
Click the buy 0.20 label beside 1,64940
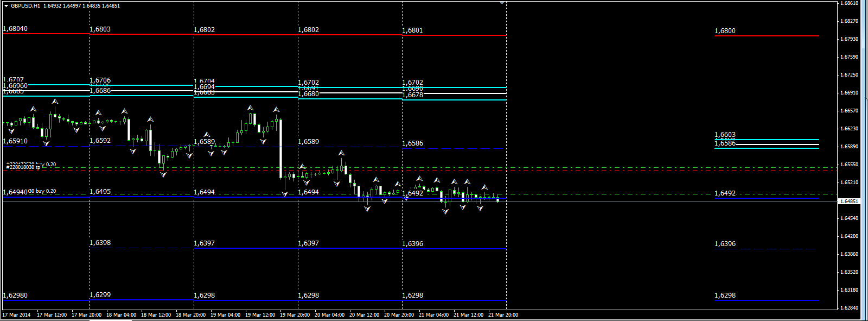(x=46, y=191)
